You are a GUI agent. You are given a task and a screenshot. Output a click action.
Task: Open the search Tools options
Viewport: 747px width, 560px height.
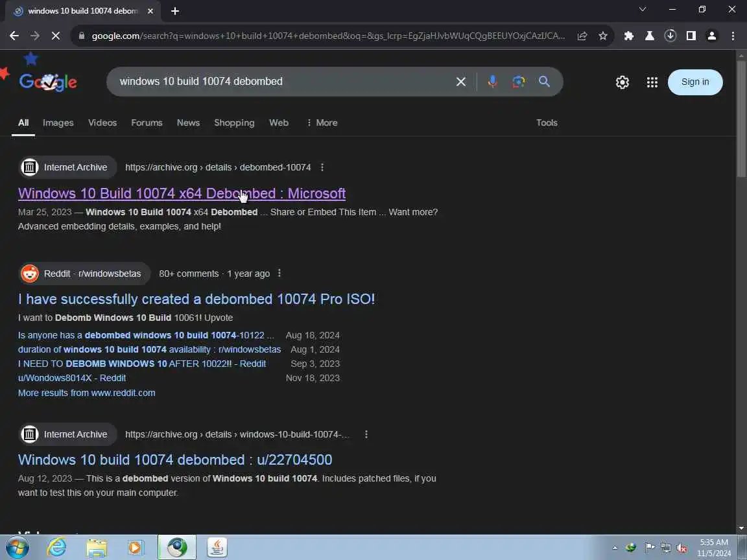547,123
